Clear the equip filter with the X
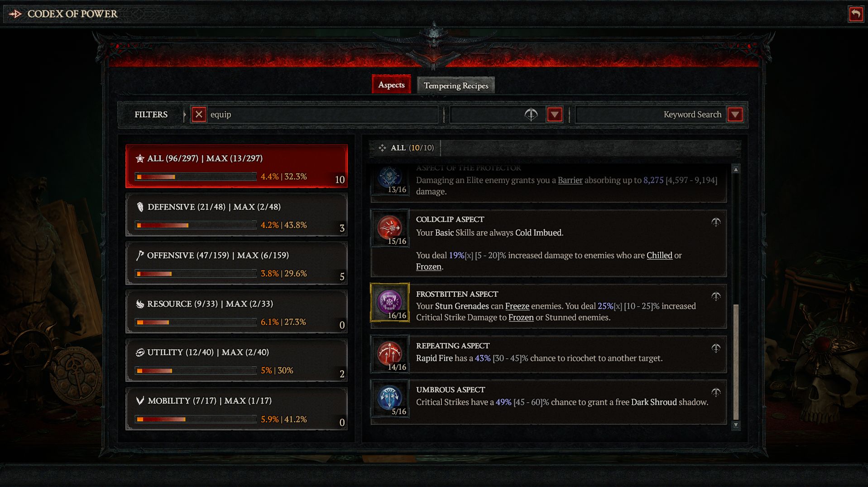 (199, 115)
